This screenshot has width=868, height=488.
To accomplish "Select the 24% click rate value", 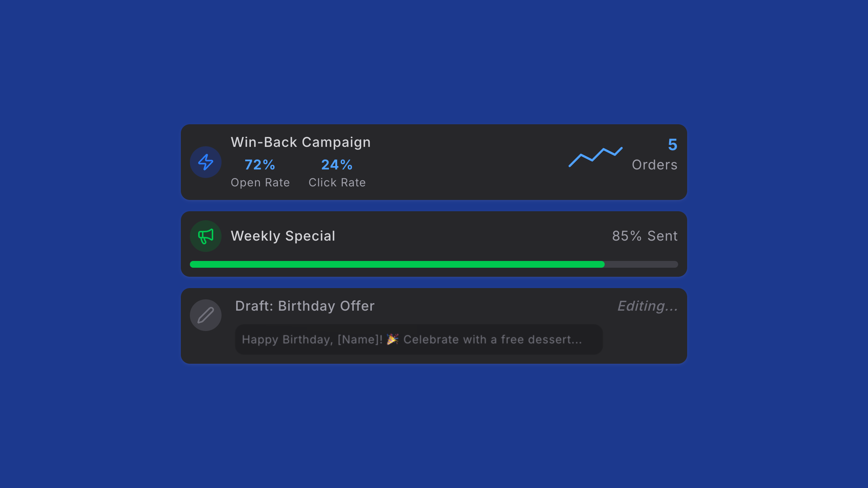I will pos(337,165).
